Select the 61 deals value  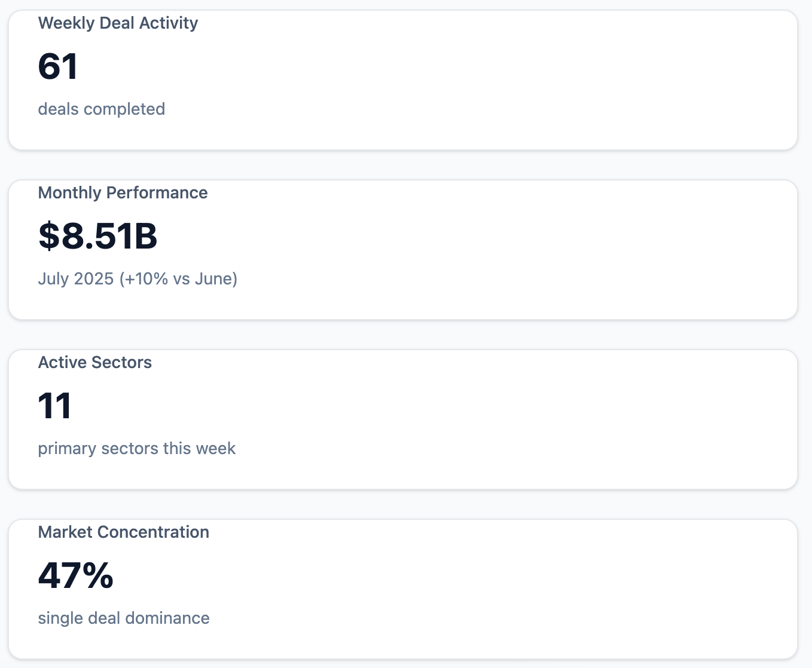tap(58, 66)
